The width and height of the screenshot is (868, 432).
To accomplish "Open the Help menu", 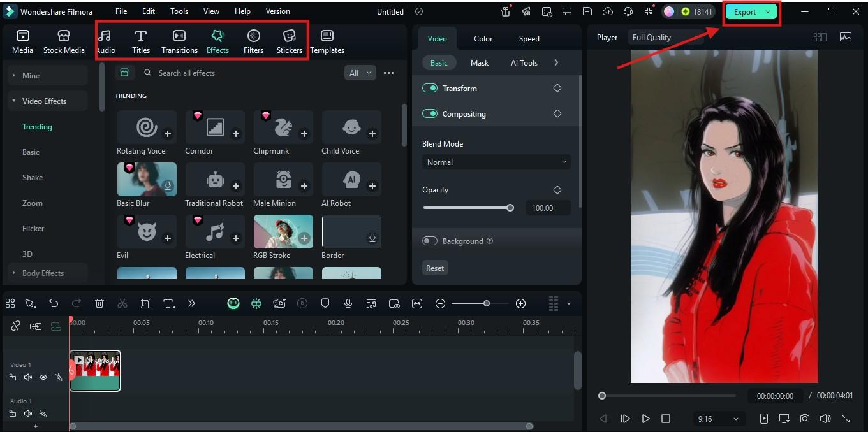I will click(242, 11).
